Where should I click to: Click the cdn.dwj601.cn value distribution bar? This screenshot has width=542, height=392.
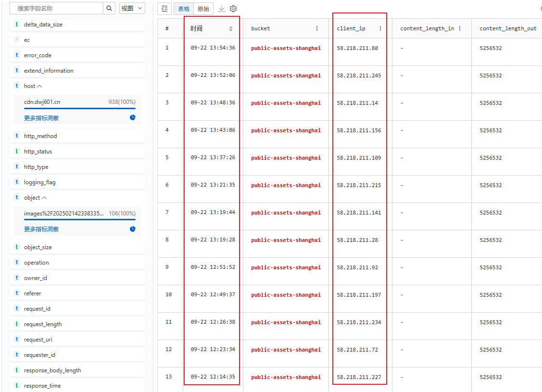tap(80, 108)
